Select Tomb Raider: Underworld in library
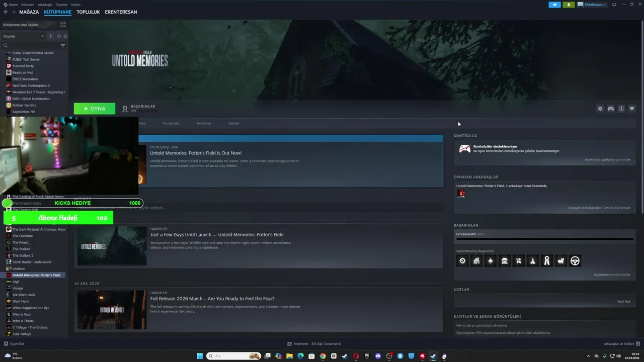This screenshot has height=362, width=644. pyautogui.click(x=32, y=262)
